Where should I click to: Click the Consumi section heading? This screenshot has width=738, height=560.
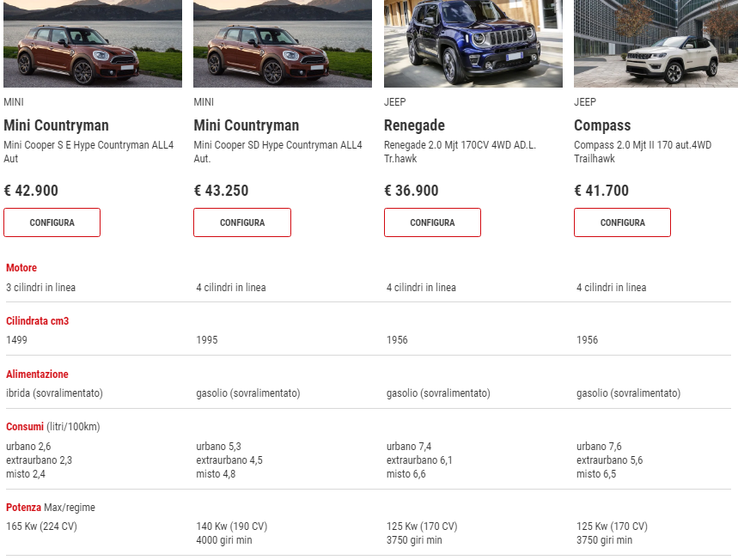tap(24, 427)
